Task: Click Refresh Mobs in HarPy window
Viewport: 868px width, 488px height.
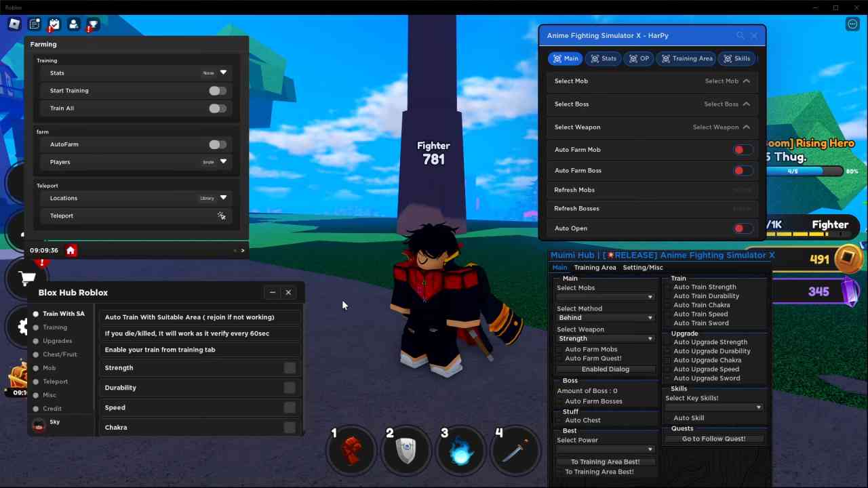Action: (x=652, y=190)
